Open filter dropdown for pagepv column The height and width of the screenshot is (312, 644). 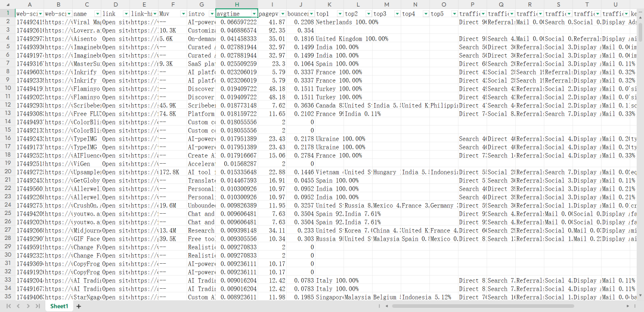click(x=283, y=14)
